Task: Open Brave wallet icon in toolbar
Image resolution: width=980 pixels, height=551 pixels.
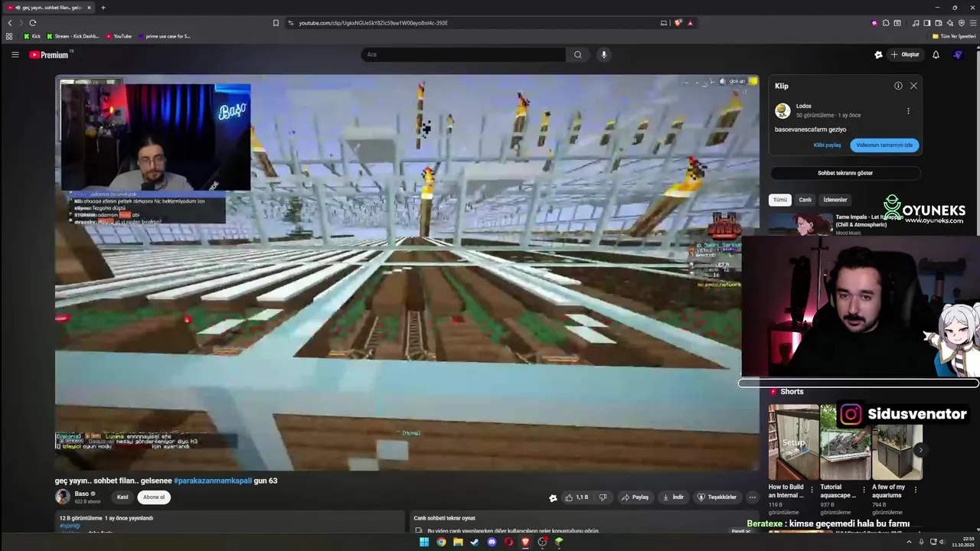Action: coord(939,23)
